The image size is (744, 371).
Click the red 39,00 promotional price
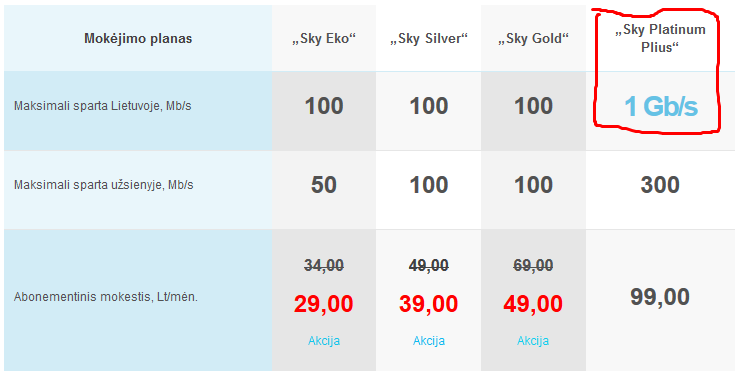[x=428, y=304]
